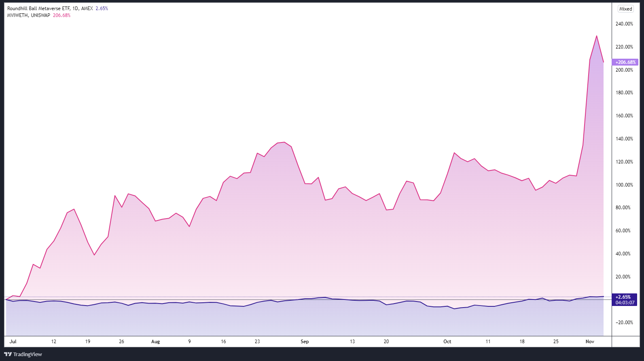Click the 80.00% scale label
The height and width of the screenshot is (361, 644).
pos(623,208)
